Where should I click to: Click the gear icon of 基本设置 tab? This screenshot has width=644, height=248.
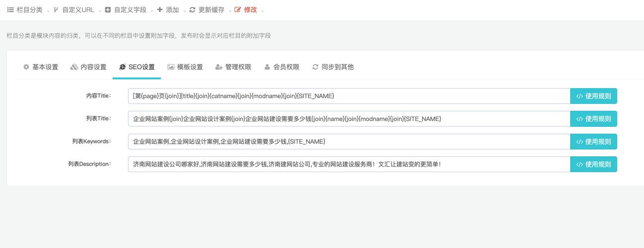[x=26, y=67]
